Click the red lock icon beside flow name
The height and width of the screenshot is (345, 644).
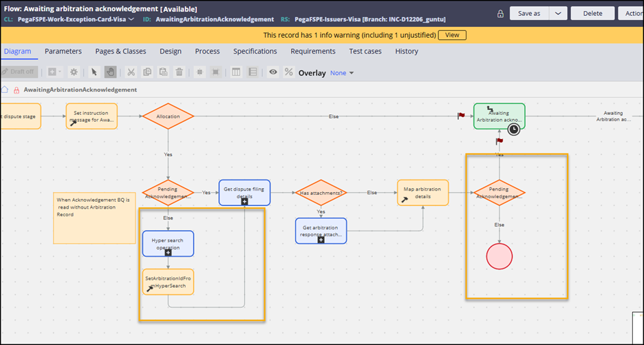click(x=17, y=90)
